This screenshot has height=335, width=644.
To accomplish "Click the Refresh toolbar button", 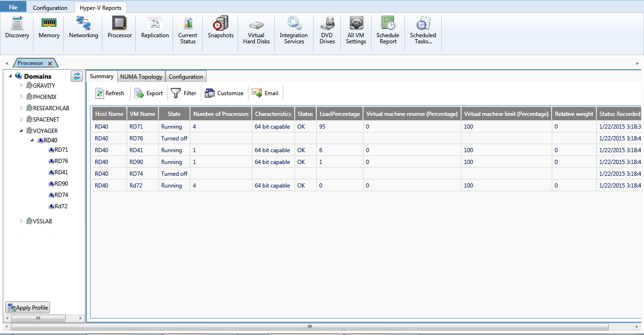I will click(x=110, y=93).
